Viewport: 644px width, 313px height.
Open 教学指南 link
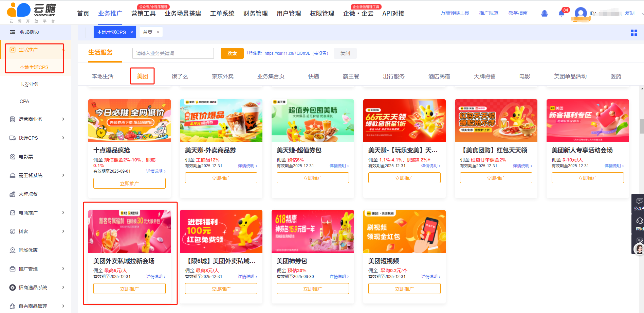[518, 13]
